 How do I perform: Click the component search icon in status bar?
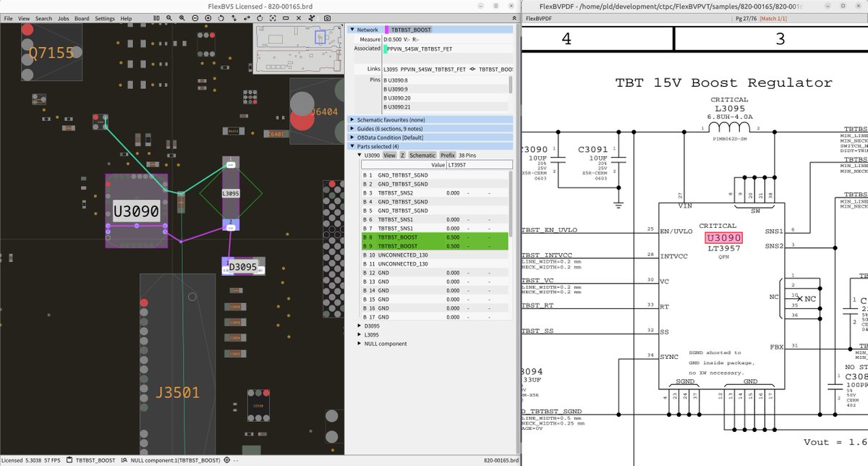[x=125, y=459]
